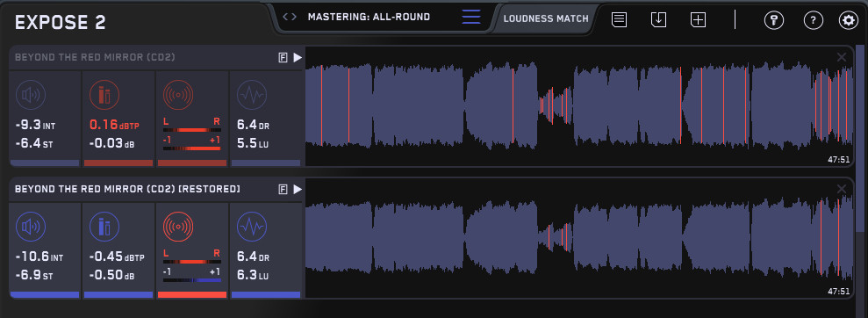
Task: Click the Expose 2 logo
Action: coord(60,23)
